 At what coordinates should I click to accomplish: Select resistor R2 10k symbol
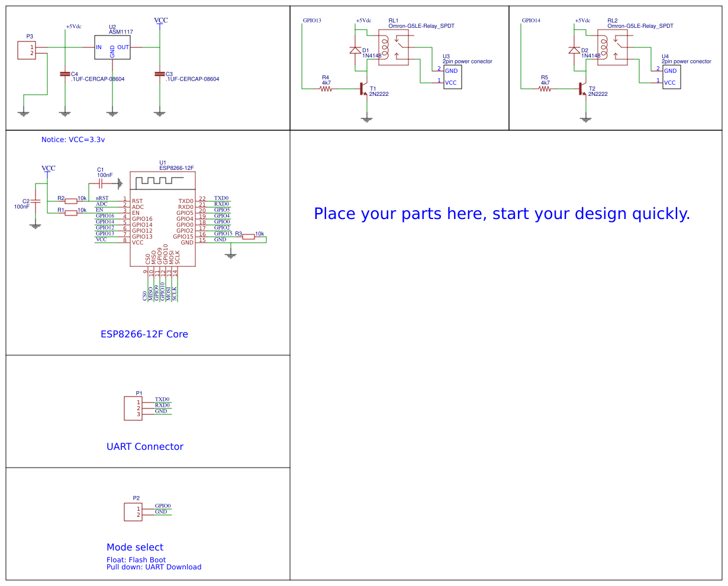point(71,201)
